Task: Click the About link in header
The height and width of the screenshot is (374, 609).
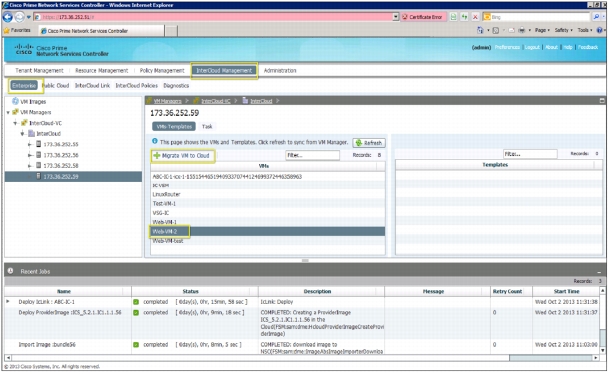Action: click(x=552, y=47)
